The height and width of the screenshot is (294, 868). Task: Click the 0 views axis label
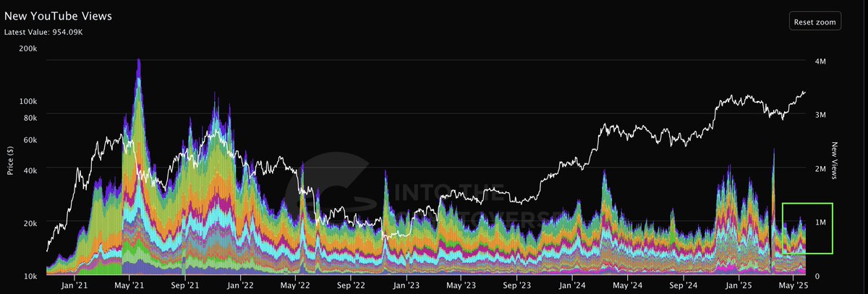[x=816, y=276]
